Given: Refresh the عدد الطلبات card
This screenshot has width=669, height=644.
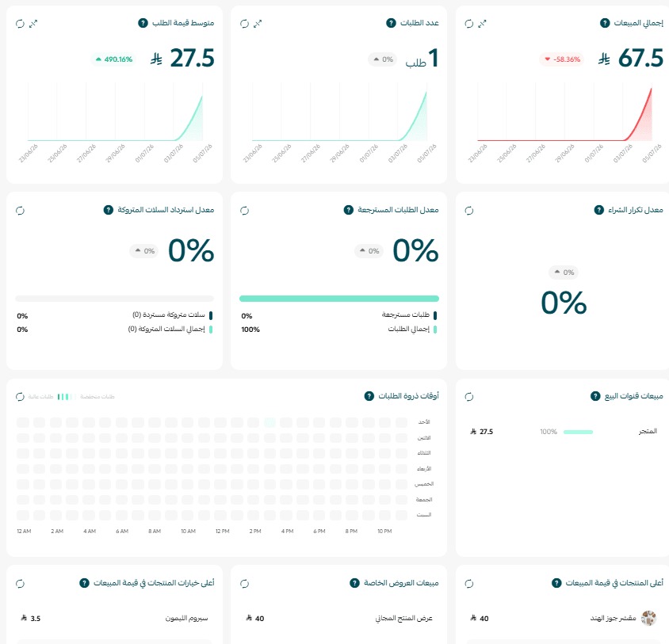Looking at the screenshot, I should point(244,24).
